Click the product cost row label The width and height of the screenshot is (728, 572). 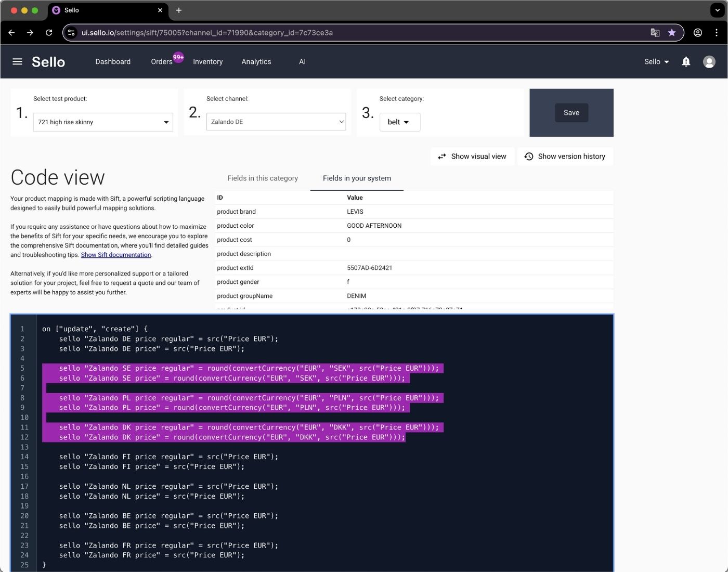(x=235, y=240)
